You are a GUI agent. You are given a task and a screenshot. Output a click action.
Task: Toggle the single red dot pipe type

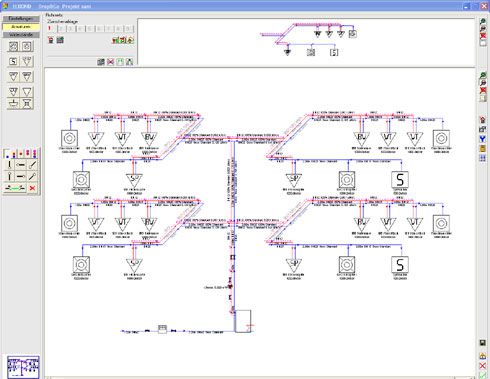click(21, 154)
